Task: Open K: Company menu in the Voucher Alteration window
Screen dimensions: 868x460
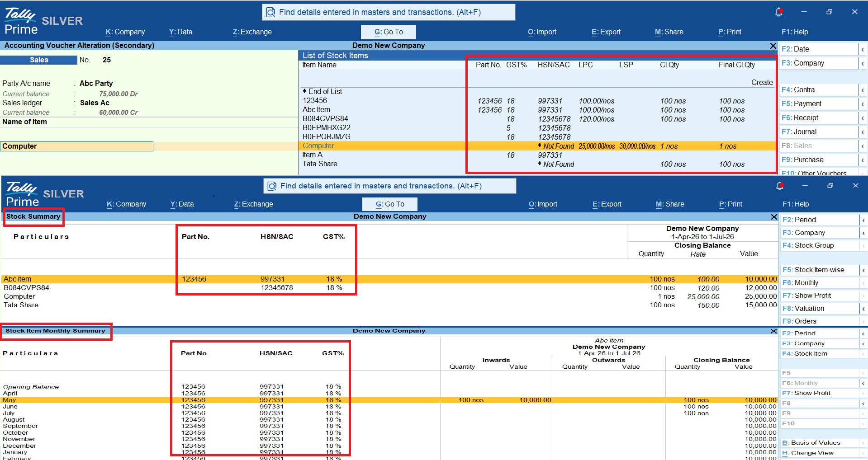Action: [125, 32]
